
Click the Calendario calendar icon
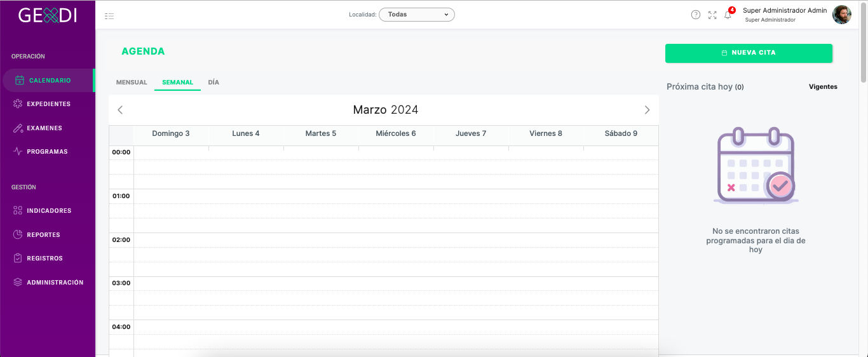pyautogui.click(x=20, y=81)
